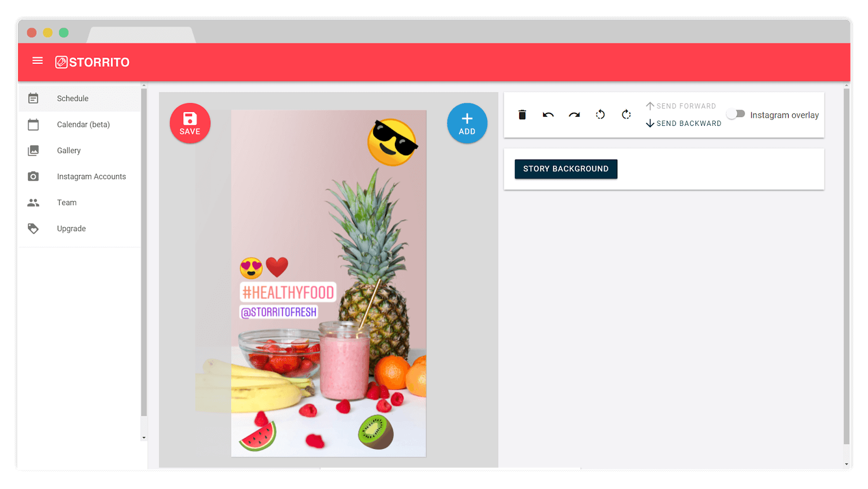
Task: Delete selected element with trash icon
Action: coord(522,115)
